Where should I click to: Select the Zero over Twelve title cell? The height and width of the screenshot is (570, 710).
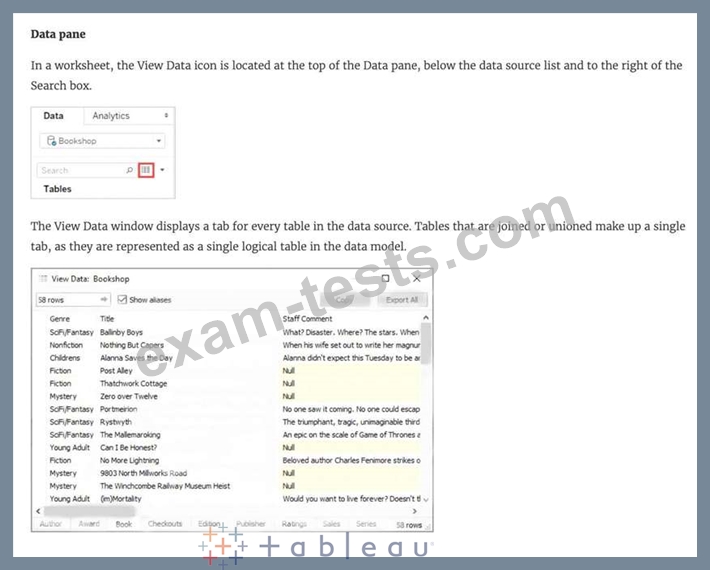click(129, 396)
